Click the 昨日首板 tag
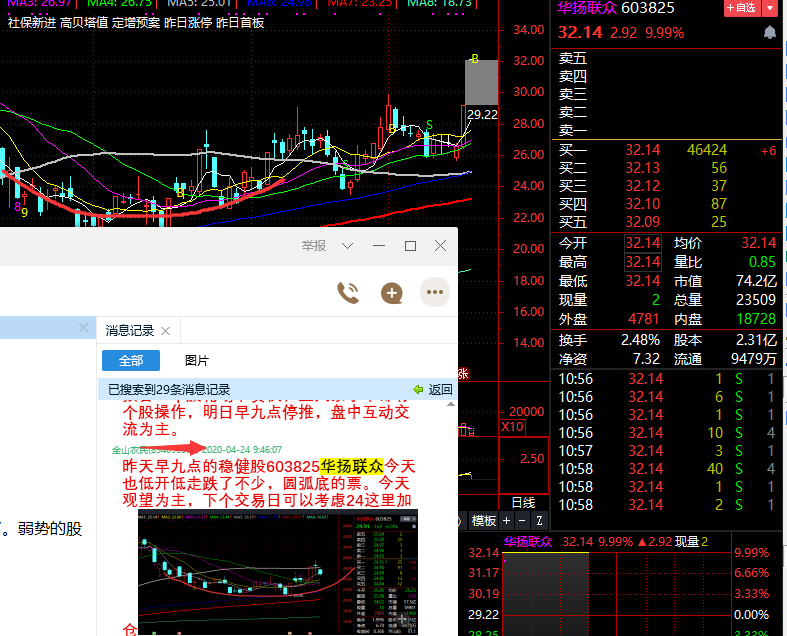787x636 pixels. (x=240, y=23)
